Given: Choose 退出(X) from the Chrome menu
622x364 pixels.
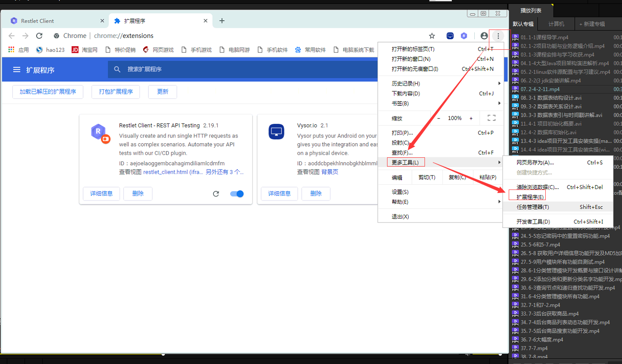Looking at the screenshot, I should [x=441, y=217].
